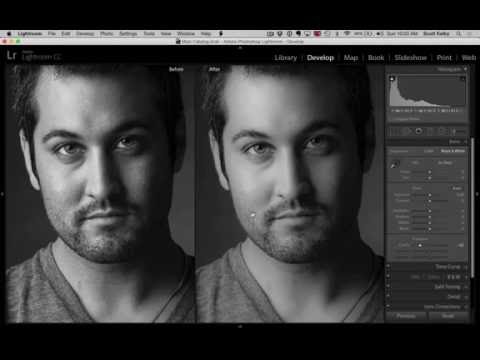Click the Temp slider handle
This screenshot has width=480, height=360.
[x=430, y=172]
